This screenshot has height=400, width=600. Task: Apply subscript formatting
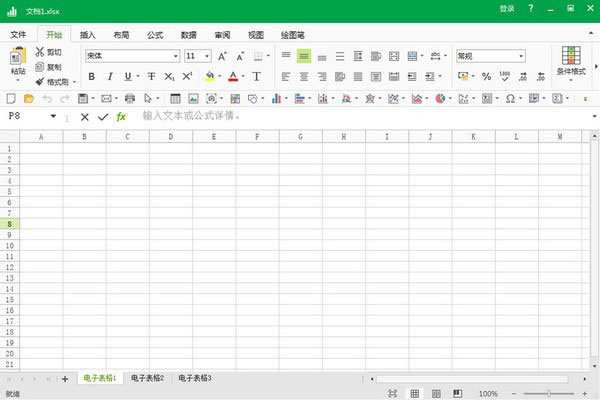169,77
